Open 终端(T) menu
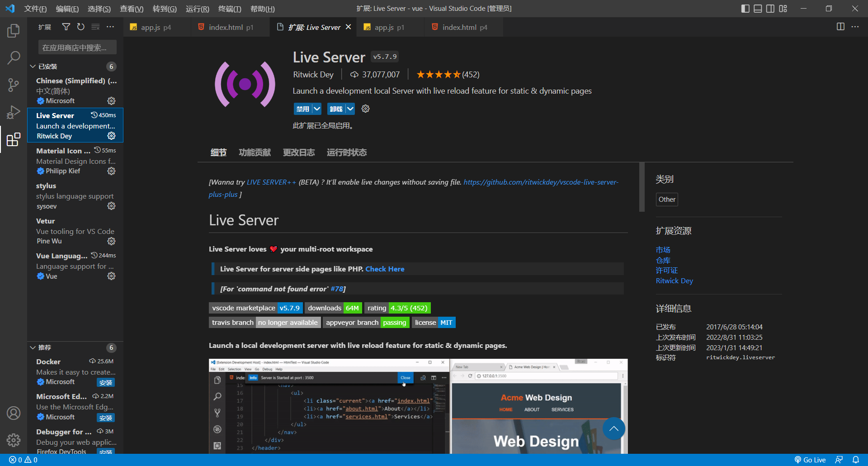Viewport: 868px width, 466px height. point(229,9)
